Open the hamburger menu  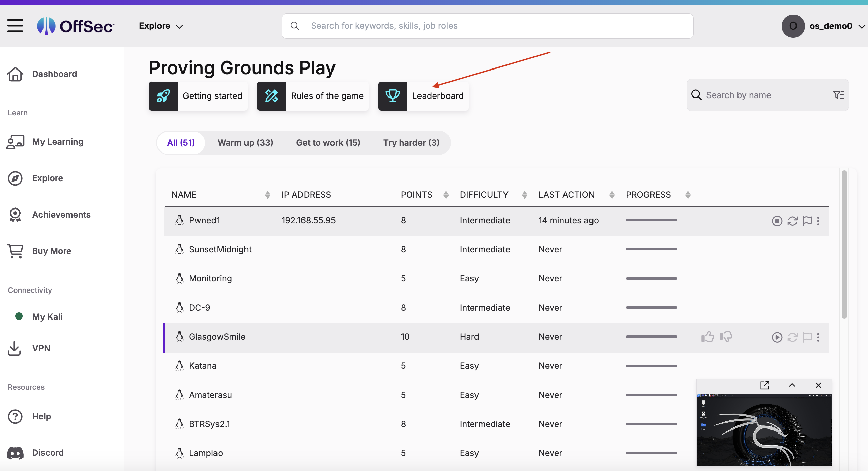[x=15, y=26]
